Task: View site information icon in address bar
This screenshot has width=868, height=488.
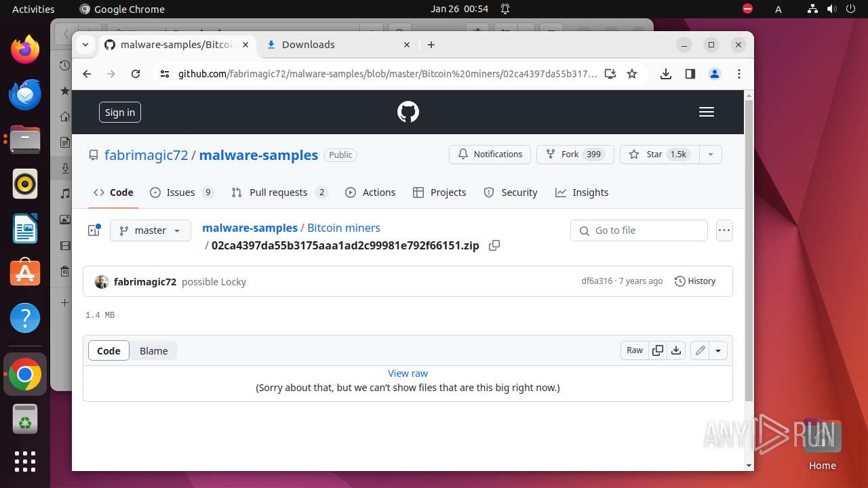Action: 164,74
